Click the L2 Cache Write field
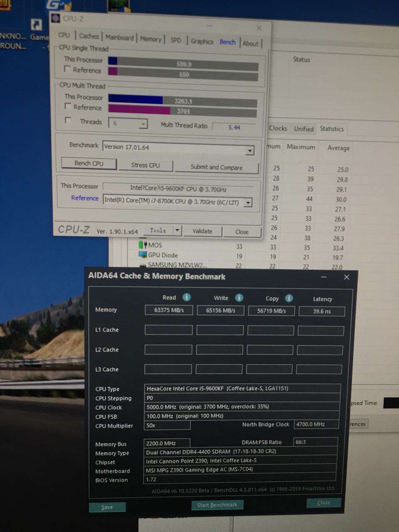Viewport: 399px width, 532px height. click(219, 350)
